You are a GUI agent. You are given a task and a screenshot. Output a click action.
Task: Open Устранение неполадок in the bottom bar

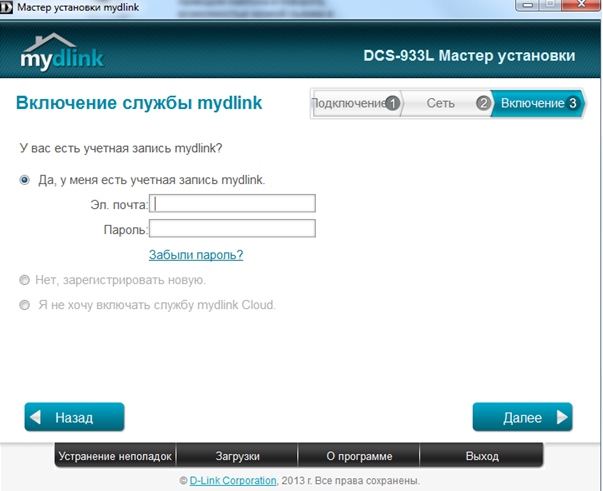(116, 456)
